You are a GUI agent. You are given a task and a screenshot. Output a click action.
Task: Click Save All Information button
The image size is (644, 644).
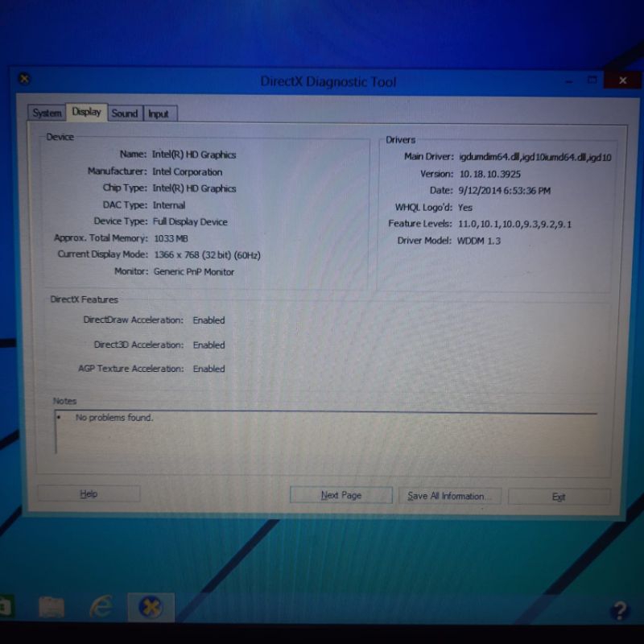450,496
